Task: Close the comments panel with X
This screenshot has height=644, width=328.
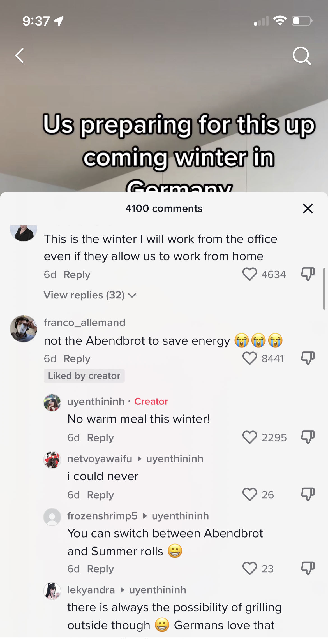Action: tap(308, 209)
